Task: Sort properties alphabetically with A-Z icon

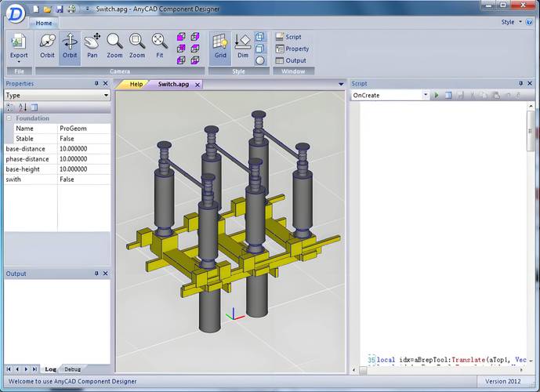Action: click(23, 107)
